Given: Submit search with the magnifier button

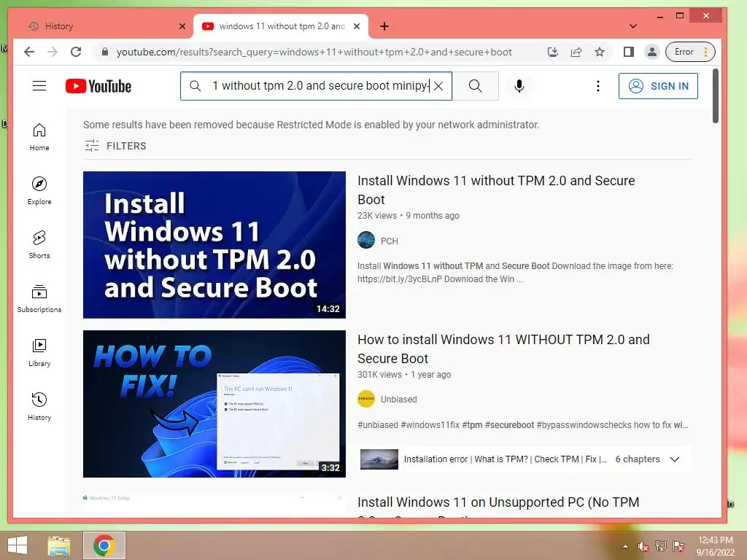Looking at the screenshot, I should click(x=476, y=86).
